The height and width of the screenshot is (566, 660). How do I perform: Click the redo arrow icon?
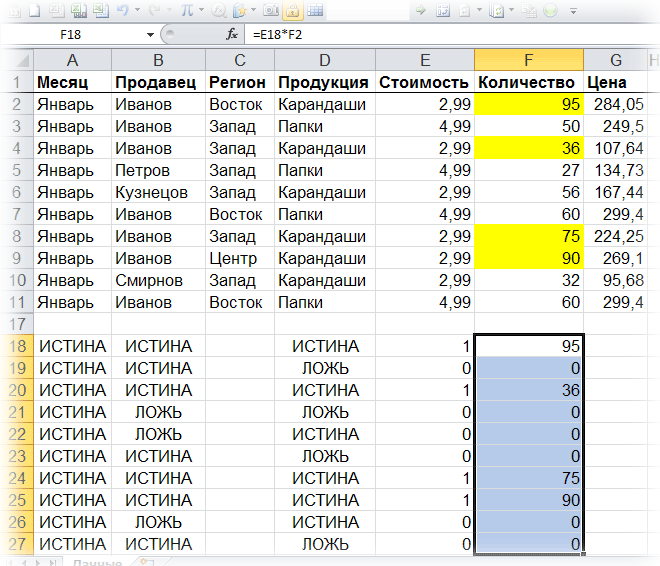[154, 10]
